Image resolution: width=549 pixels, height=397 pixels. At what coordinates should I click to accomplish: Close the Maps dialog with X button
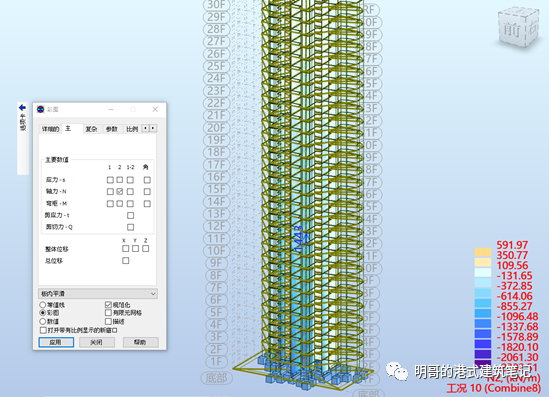click(155, 110)
